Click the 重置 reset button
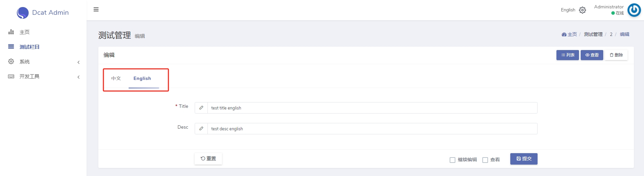The width and height of the screenshot is (644, 176). [x=208, y=159]
